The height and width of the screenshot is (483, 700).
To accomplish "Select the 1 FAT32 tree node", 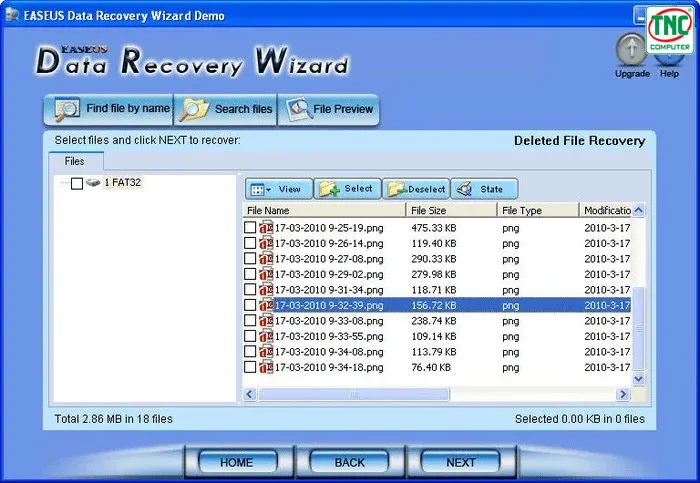I will (123, 183).
